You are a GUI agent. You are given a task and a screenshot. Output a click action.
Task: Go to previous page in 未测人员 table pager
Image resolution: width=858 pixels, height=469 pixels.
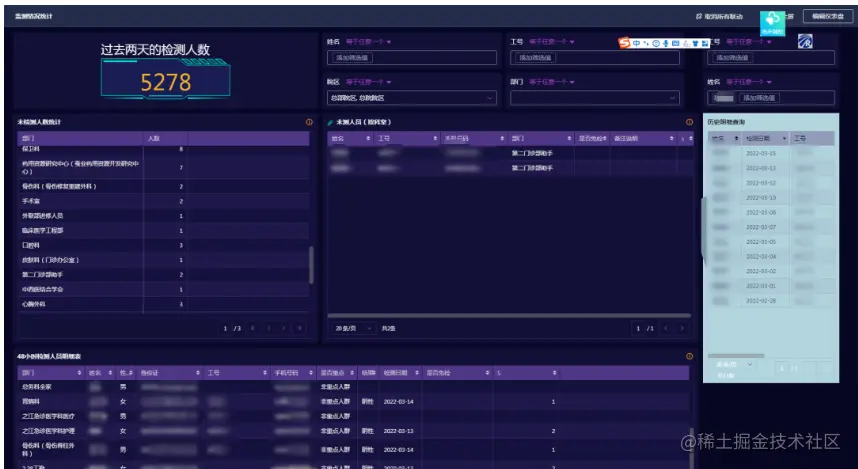coord(666,328)
